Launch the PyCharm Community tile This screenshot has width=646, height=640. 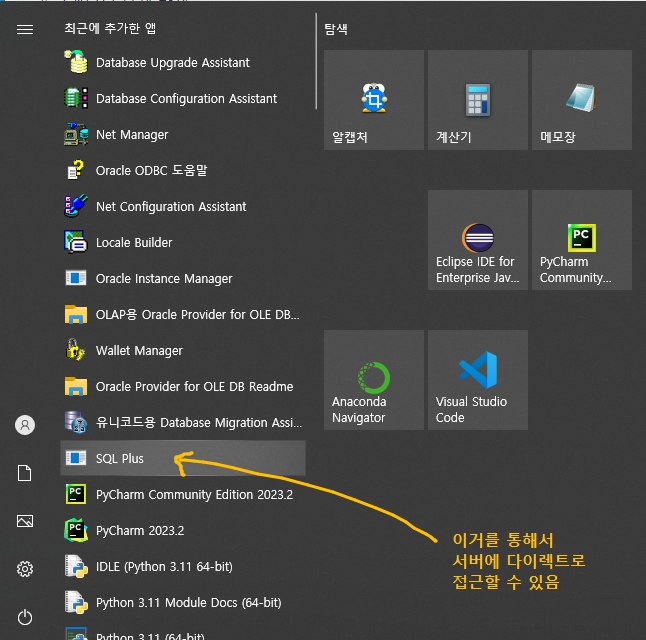(x=582, y=240)
